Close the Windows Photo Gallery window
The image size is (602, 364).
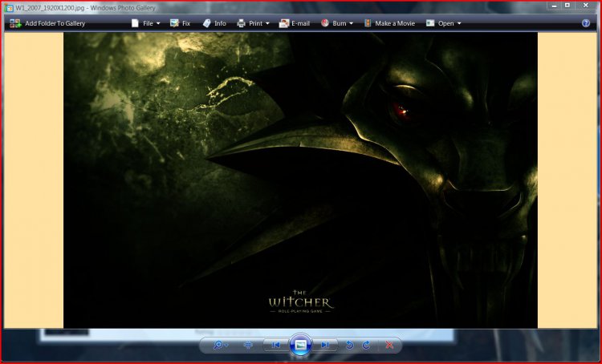[x=586, y=6]
